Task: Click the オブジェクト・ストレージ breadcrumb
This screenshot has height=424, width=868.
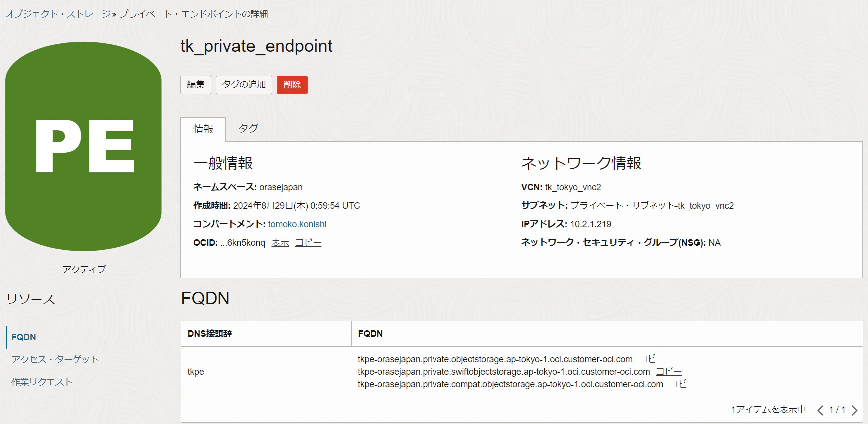Action: click(58, 14)
